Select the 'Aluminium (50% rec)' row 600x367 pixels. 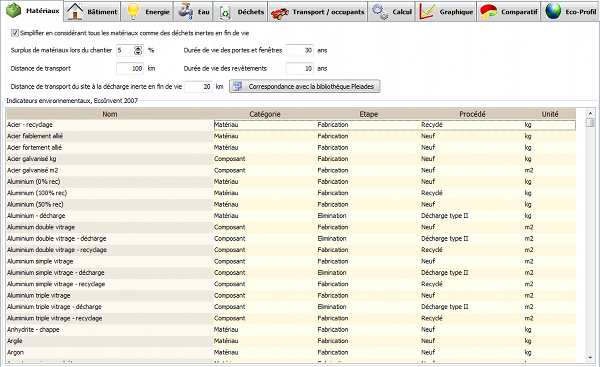[x=291, y=204]
